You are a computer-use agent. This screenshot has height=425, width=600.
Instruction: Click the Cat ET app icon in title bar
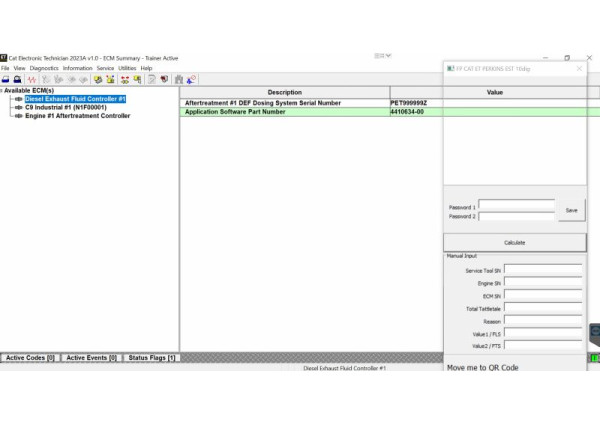tap(4, 58)
